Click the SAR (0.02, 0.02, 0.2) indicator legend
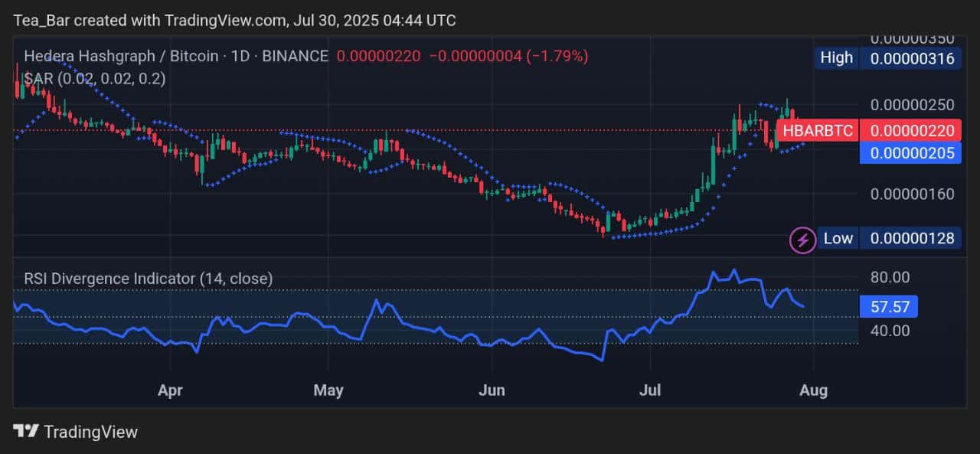The width and height of the screenshot is (980, 454). 95,78
